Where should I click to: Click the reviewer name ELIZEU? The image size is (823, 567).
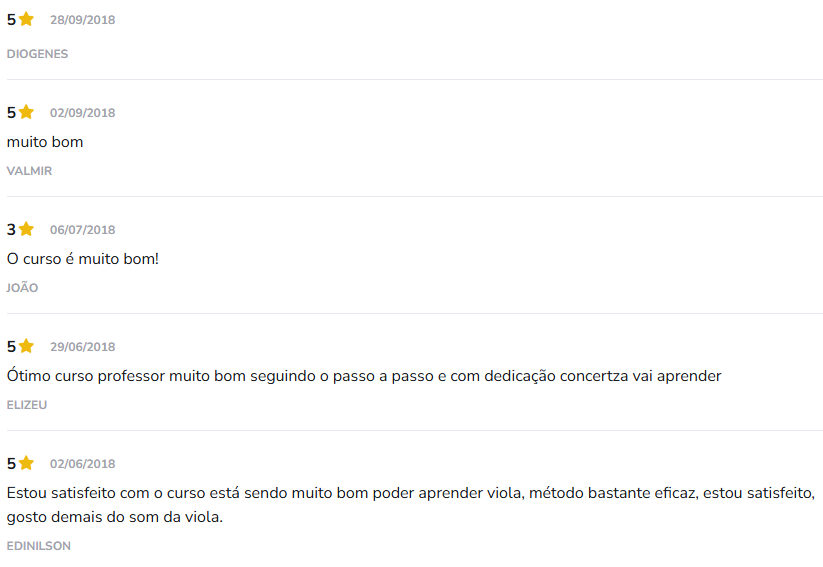click(27, 405)
